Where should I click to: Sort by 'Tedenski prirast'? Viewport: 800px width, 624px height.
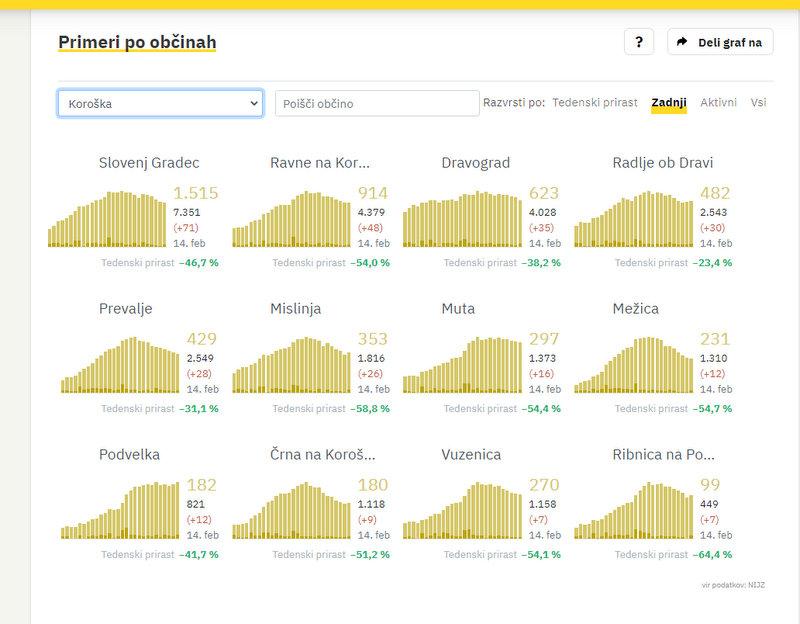(x=595, y=103)
